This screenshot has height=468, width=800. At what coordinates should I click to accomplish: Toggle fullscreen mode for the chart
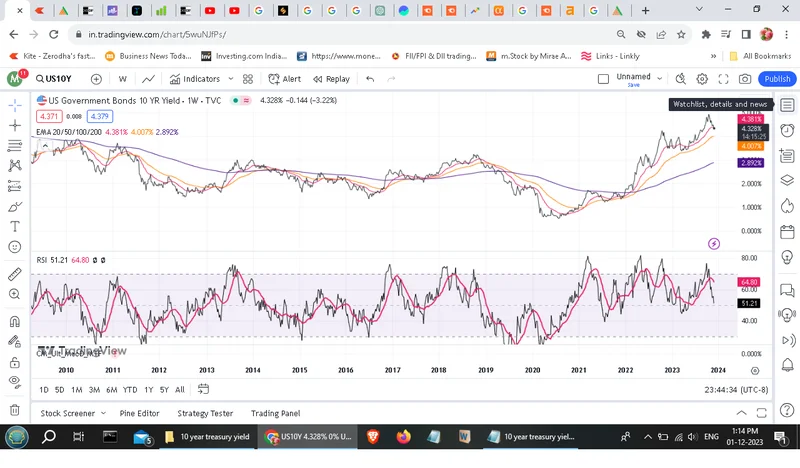tap(724, 79)
